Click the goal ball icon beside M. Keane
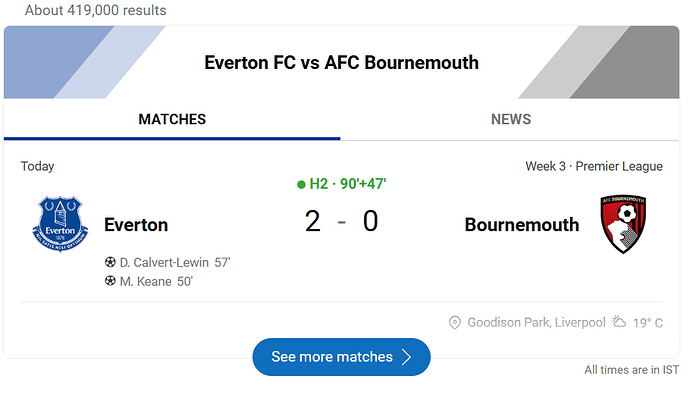The width and height of the screenshot is (690, 401). pyautogui.click(x=110, y=281)
